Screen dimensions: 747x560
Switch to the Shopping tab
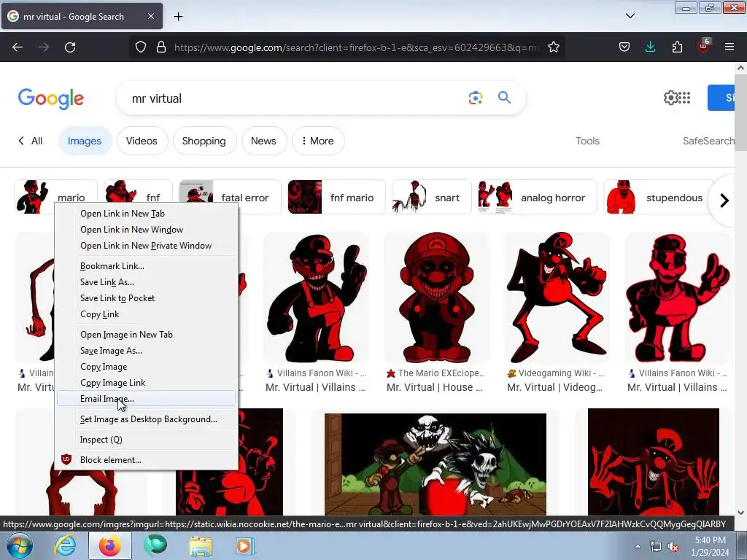[x=204, y=141]
